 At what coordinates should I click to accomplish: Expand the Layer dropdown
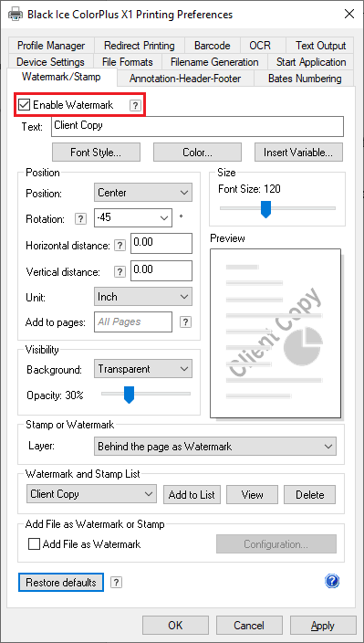215,446
